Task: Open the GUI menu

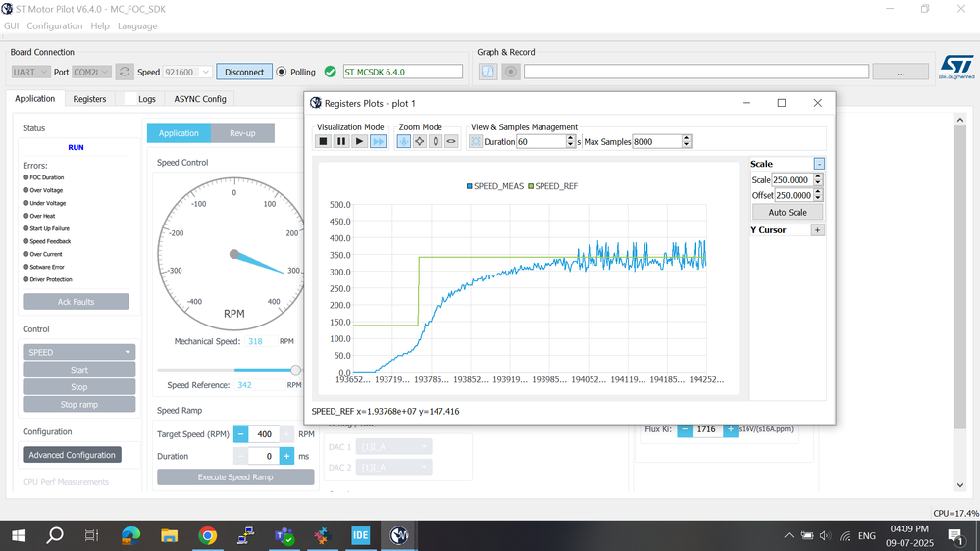Action: 11,26
